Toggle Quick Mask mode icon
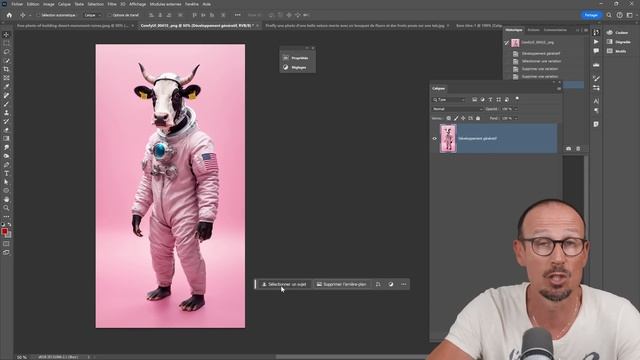 (6, 244)
